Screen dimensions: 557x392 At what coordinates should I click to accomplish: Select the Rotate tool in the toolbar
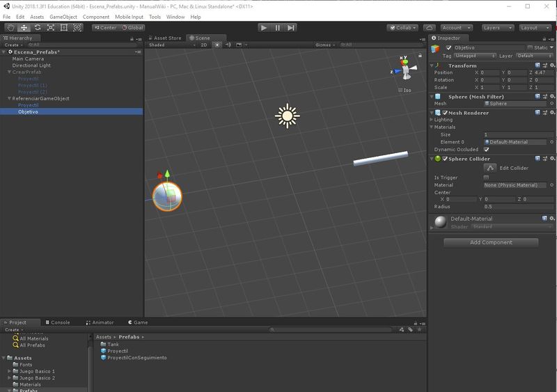tap(38, 27)
